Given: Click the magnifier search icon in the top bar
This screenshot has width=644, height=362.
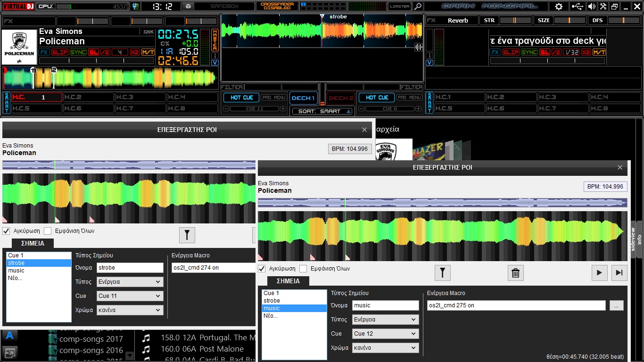Looking at the screenshot, I should (x=418, y=7).
